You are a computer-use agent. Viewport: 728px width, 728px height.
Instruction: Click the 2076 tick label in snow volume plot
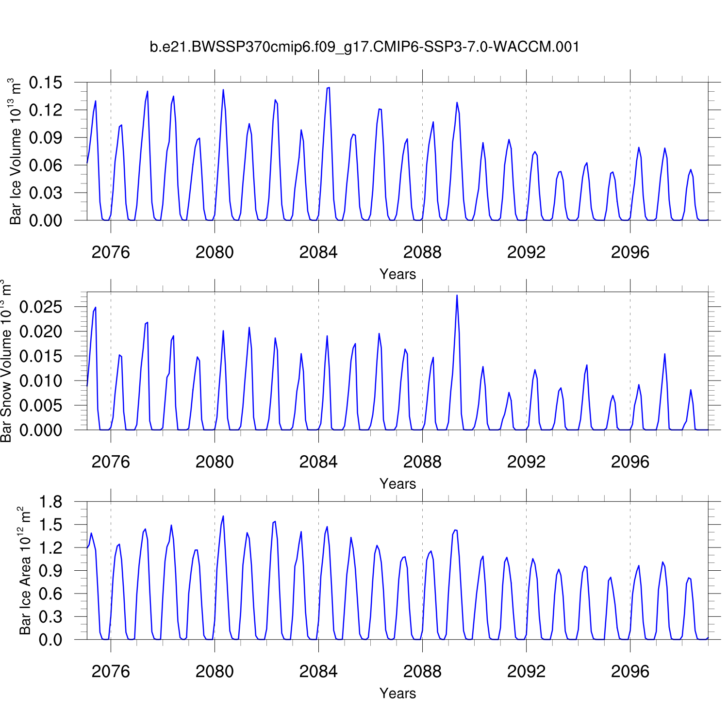pyautogui.click(x=111, y=462)
